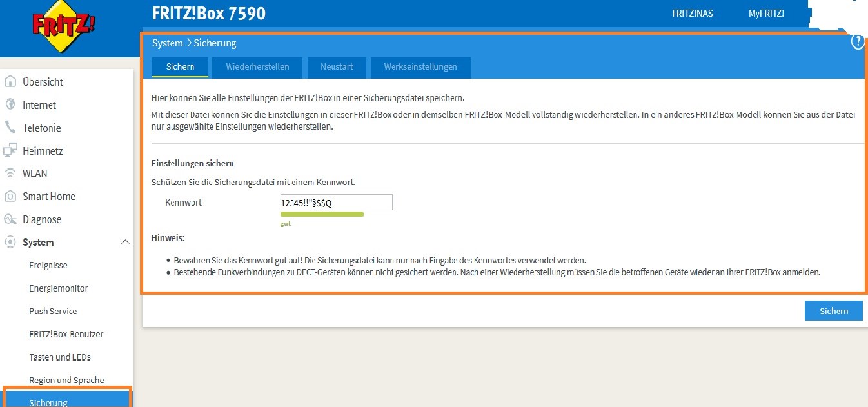Open Region und Sprache under System
The height and width of the screenshot is (407, 868).
(66, 380)
